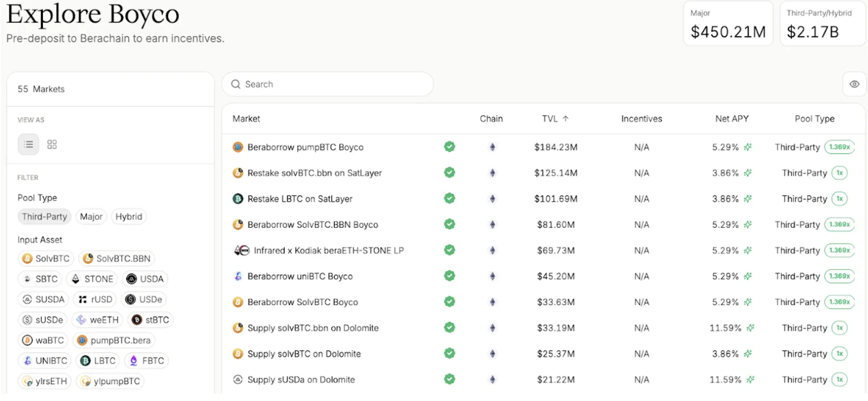
Task: Click 1.369x multiplier badge for Beraborrow pumpBTC Boyco
Action: click(x=840, y=147)
